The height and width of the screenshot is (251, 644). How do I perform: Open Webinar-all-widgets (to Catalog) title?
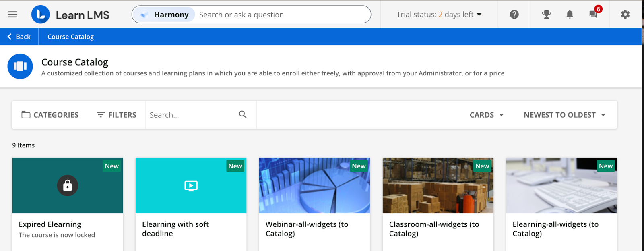pyautogui.click(x=307, y=229)
